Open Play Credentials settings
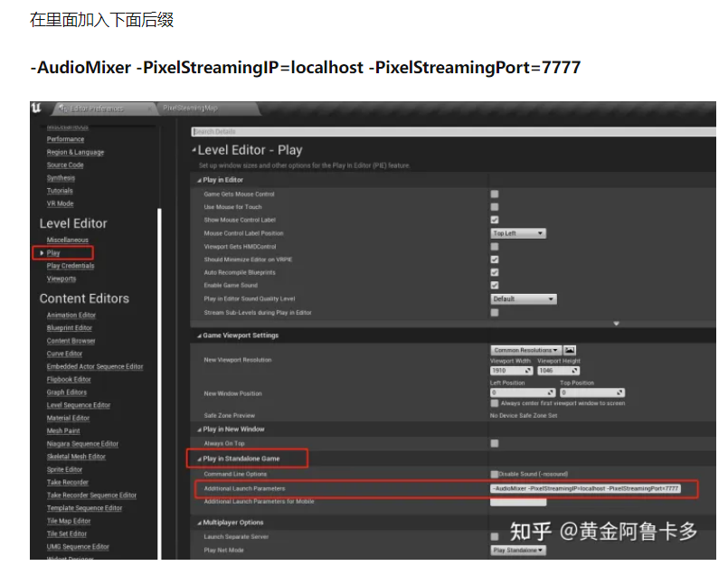Viewport: 728px width, 585px height. (x=71, y=266)
